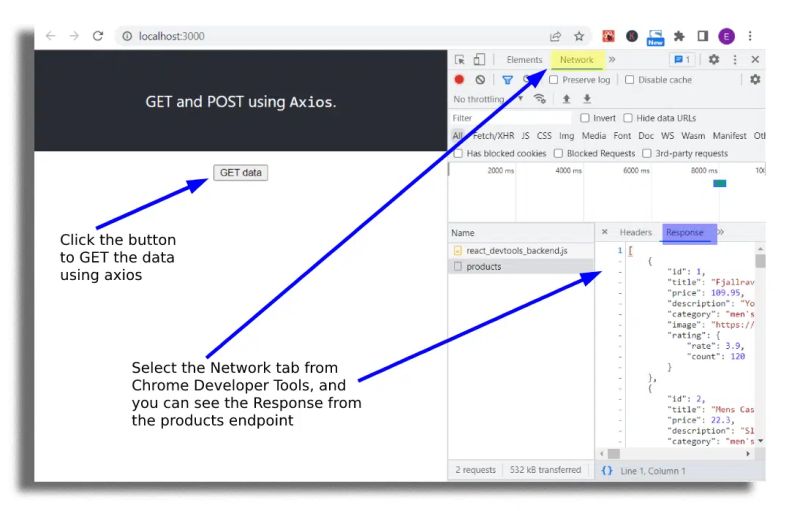Open the blue New-badged extension icon

(x=655, y=37)
